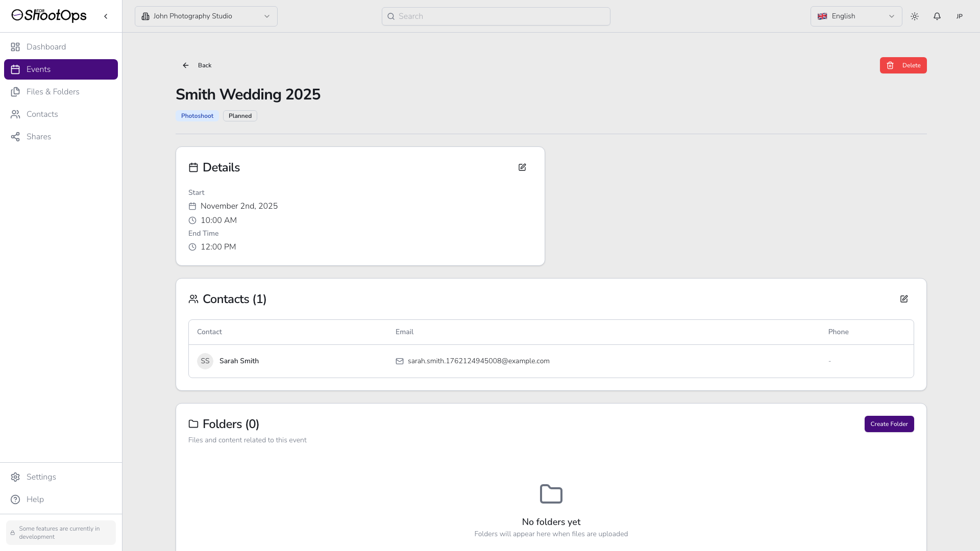The width and height of the screenshot is (980, 551).
Task: Click the Search input field
Action: 496,16
